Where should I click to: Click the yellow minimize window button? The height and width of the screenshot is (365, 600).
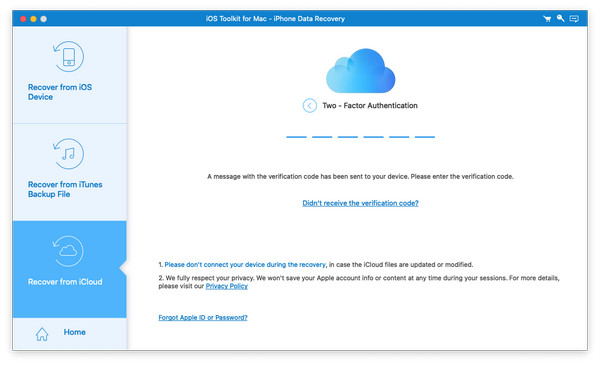click(33, 19)
